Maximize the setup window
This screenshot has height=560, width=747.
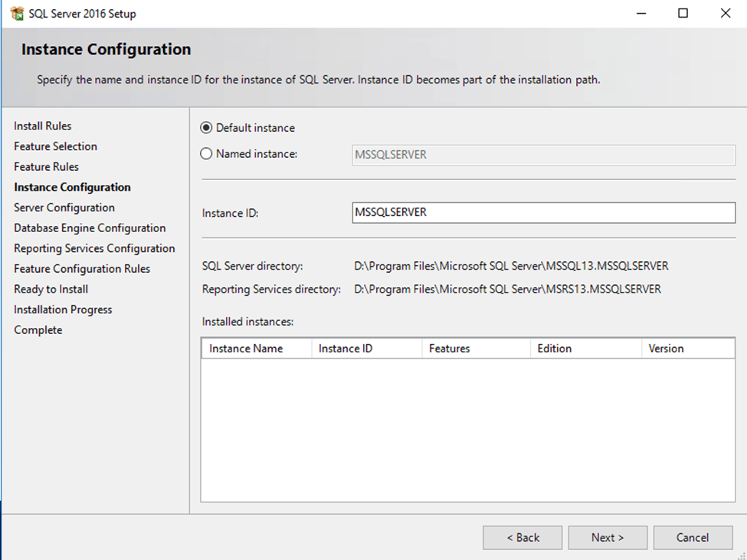pos(683,14)
